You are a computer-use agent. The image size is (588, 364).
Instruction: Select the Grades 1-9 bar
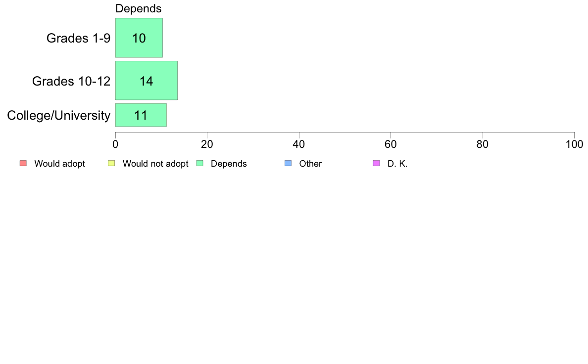point(139,38)
